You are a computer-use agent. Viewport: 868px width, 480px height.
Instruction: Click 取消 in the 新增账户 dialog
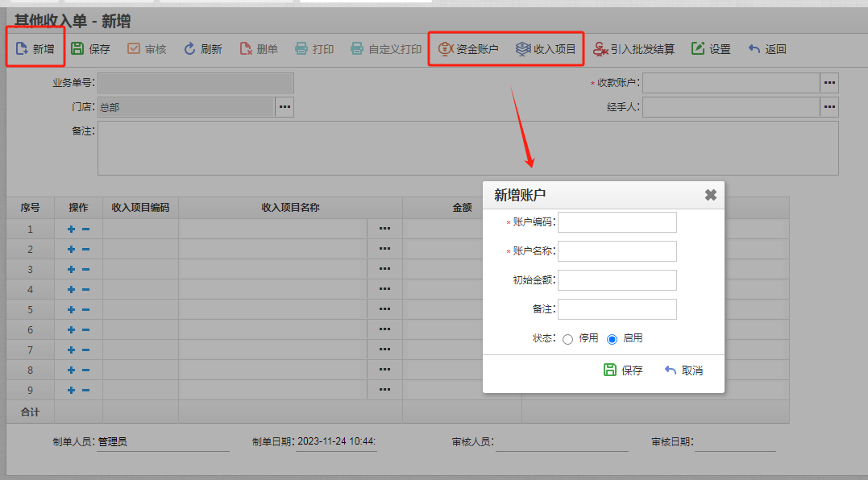coord(683,370)
